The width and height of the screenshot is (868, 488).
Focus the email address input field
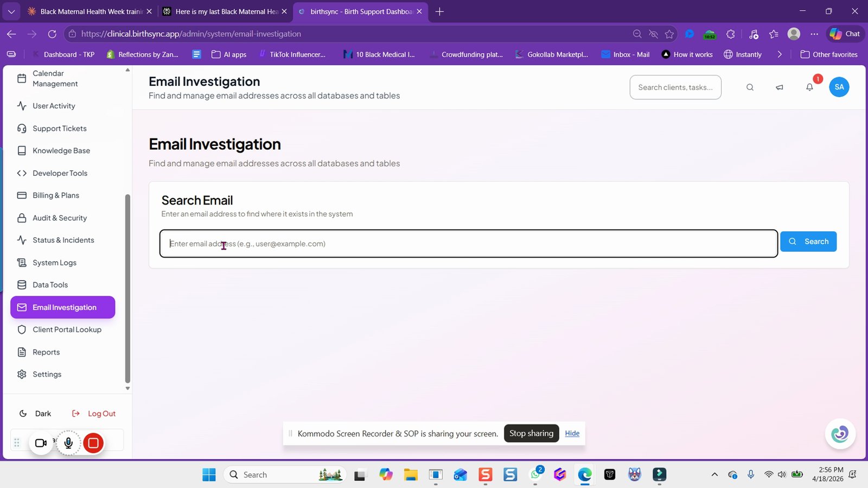pos(469,244)
